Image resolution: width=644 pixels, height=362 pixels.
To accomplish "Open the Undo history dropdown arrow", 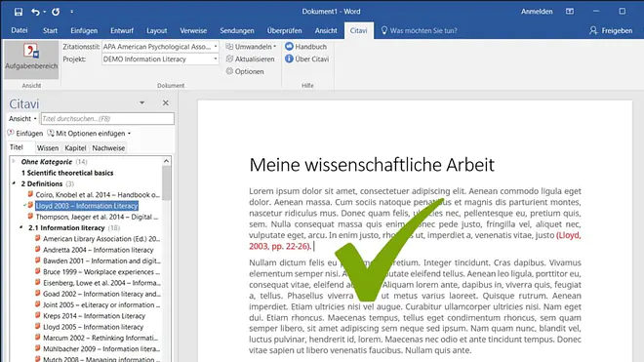I will 44,12.
